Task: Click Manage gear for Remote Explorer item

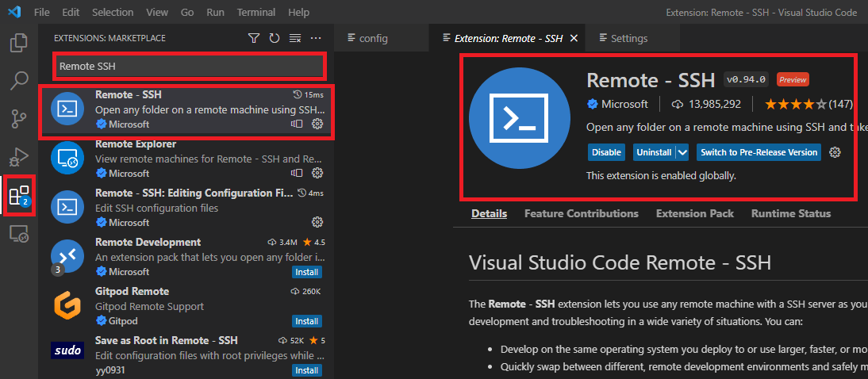Action: click(317, 173)
